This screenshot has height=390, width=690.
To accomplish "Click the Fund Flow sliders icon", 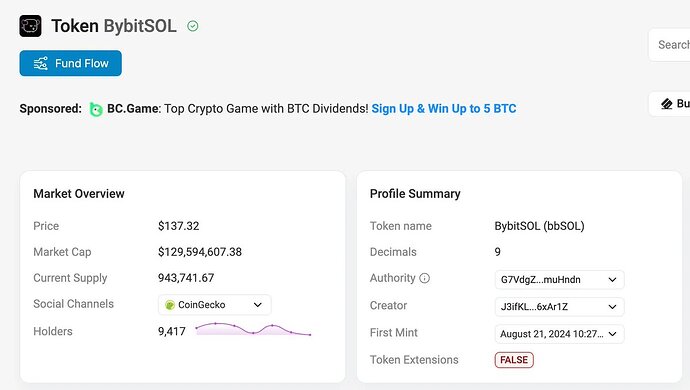I will point(40,63).
